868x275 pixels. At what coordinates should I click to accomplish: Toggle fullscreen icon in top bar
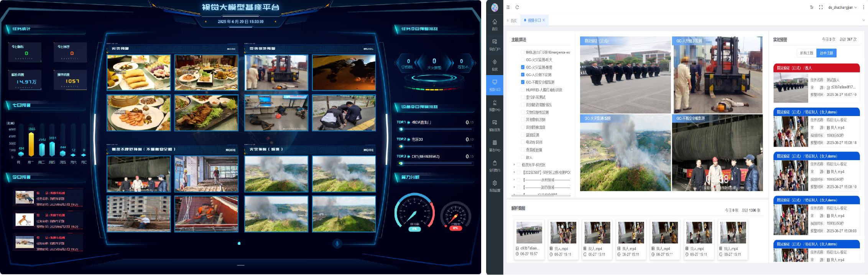click(821, 7)
